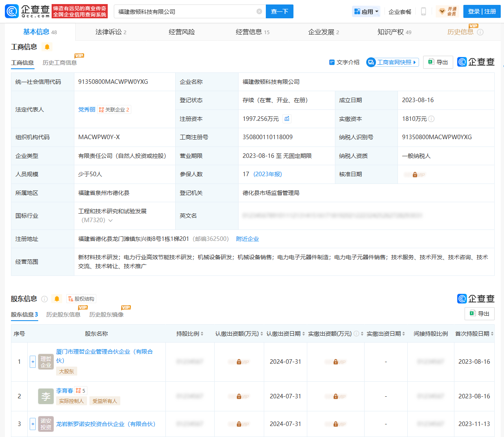Switch to 法律诉讼 tab

[x=111, y=32]
